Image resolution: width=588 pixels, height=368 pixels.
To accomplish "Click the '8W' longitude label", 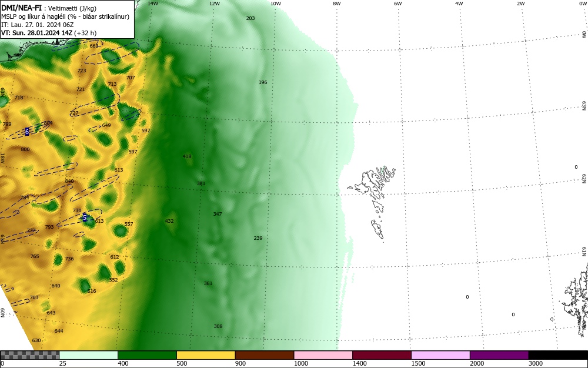I will [336, 4].
